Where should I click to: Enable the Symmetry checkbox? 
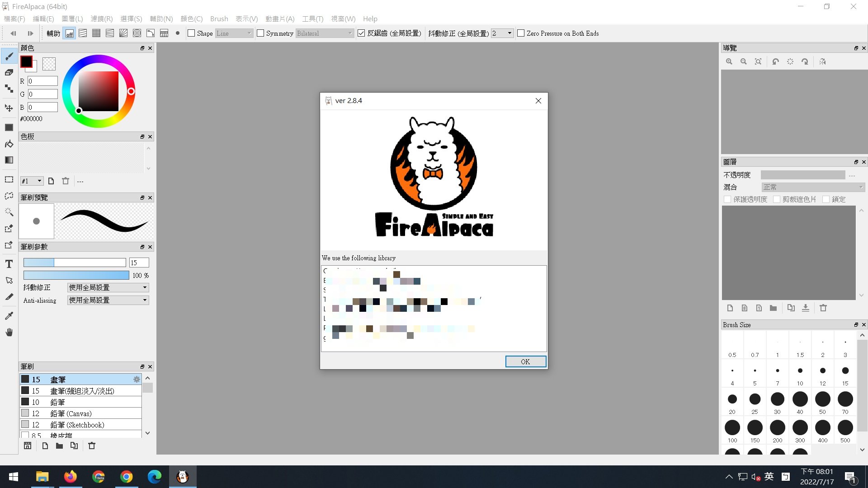click(x=260, y=33)
